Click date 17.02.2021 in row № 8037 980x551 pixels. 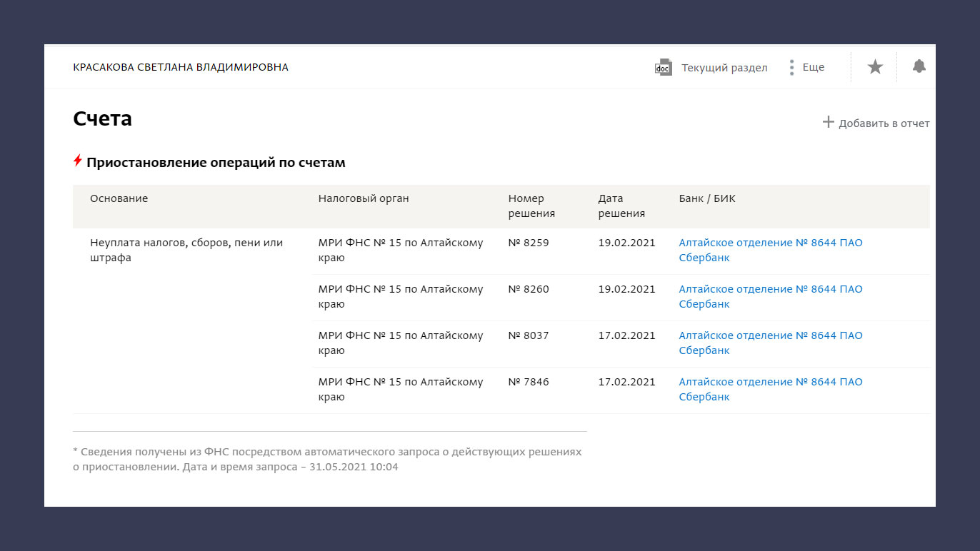point(627,335)
